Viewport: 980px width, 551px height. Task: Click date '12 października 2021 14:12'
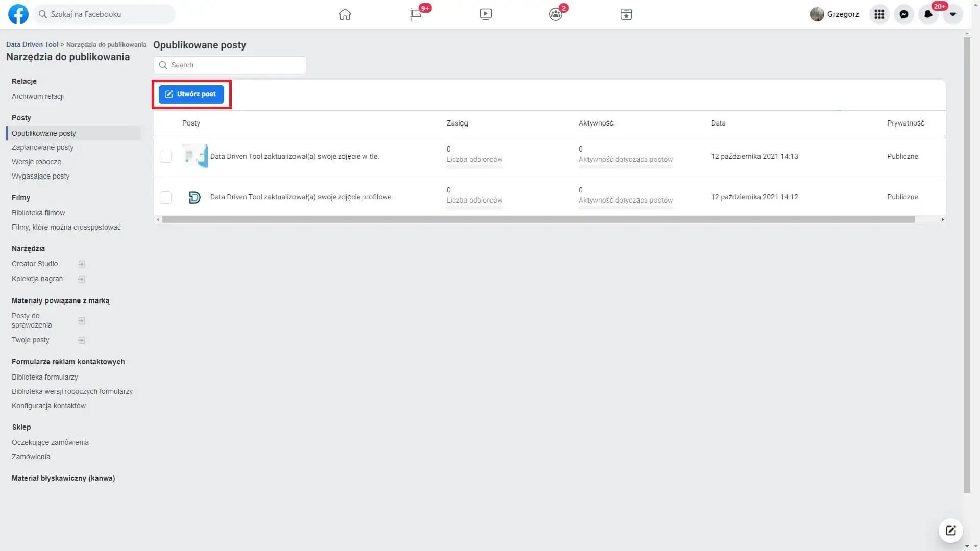click(x=754, y=197)
